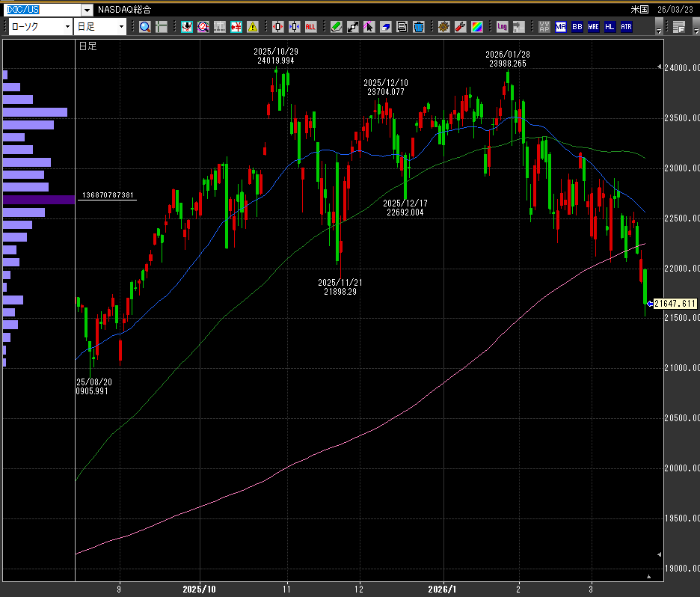Image resolution: width=700 pixels, height=597 pixels.
Task: Expand the indicator toolbar overflow arrow
Action: pos(659,27)
